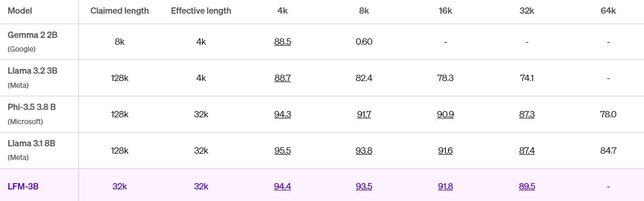Click the 87.3 underlined value under 32k
This screenshot has width=644, height=201.
(527, 114)
